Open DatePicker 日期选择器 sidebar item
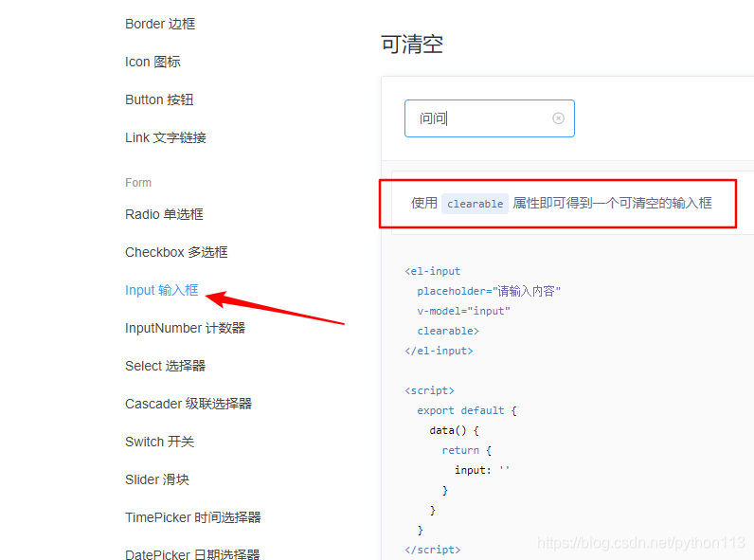The width and height of the screenshot is (754, 560). click(x=192, y=554)
